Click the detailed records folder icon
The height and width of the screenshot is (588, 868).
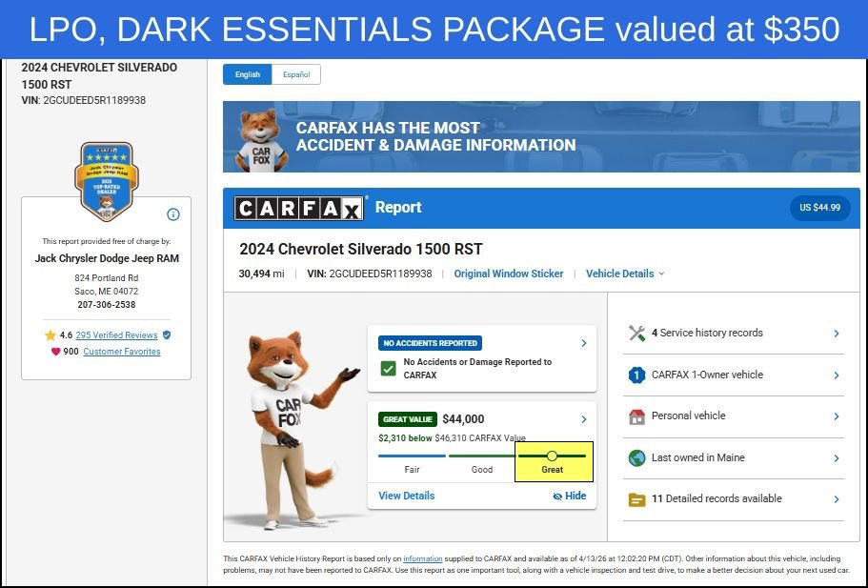click(637, 499)
